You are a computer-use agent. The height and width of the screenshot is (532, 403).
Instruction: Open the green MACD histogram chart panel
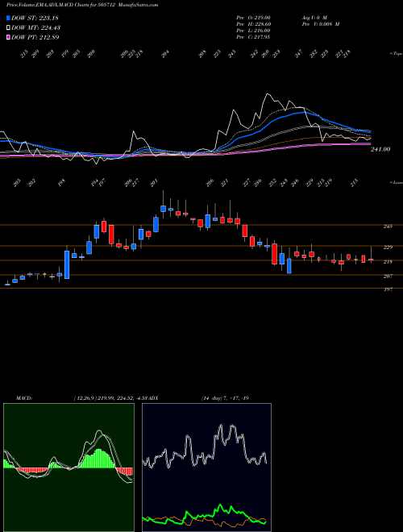tap(69, 468)
